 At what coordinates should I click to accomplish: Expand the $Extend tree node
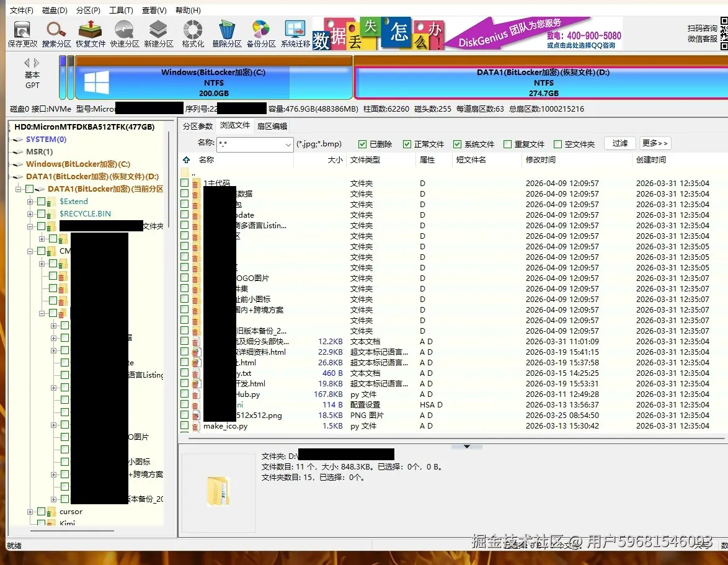tap(30, 202)
